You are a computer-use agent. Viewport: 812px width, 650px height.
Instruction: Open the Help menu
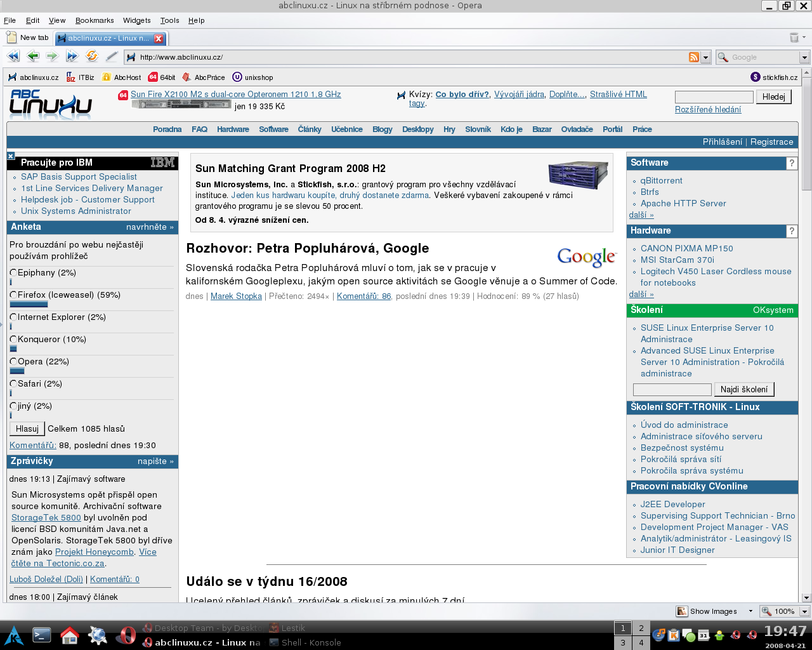197,20
